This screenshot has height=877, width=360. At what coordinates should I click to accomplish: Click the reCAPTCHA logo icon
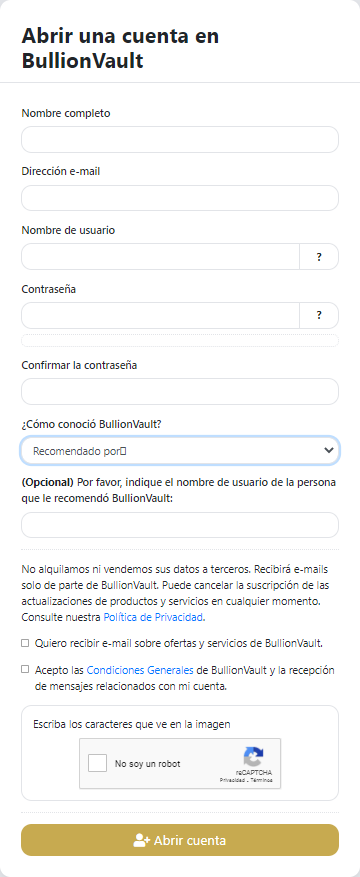[253, 757]
